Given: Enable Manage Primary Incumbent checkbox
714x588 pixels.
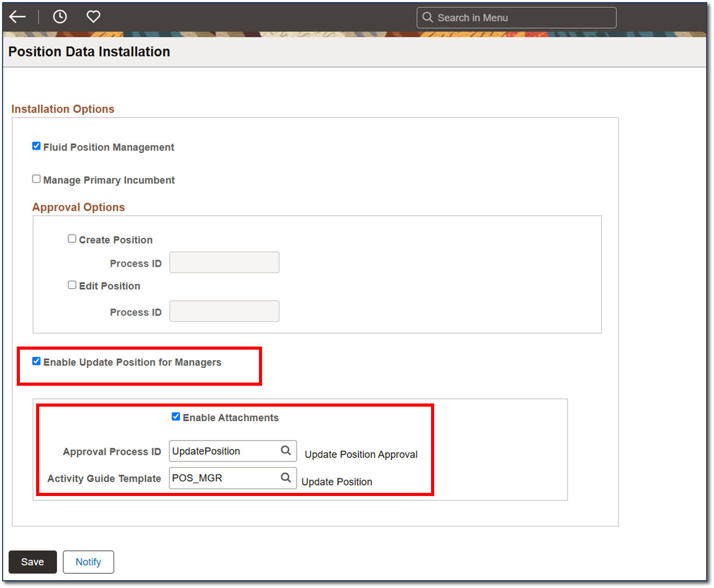Looking at the screenshot, I should tap(37, 179).
